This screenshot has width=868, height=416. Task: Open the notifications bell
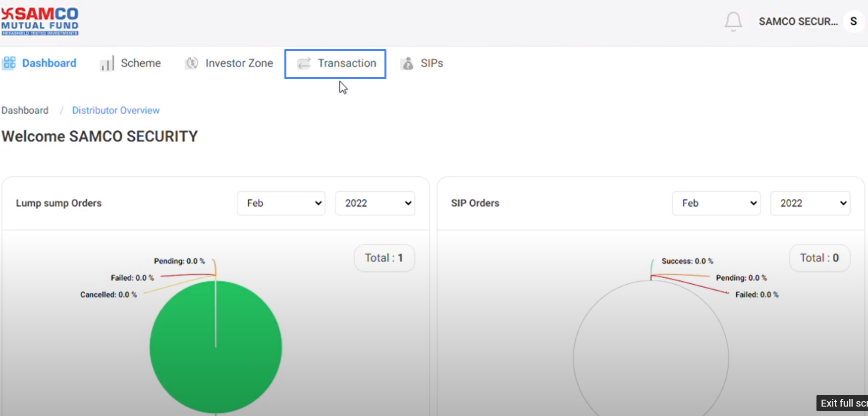[x=733, y=22]
